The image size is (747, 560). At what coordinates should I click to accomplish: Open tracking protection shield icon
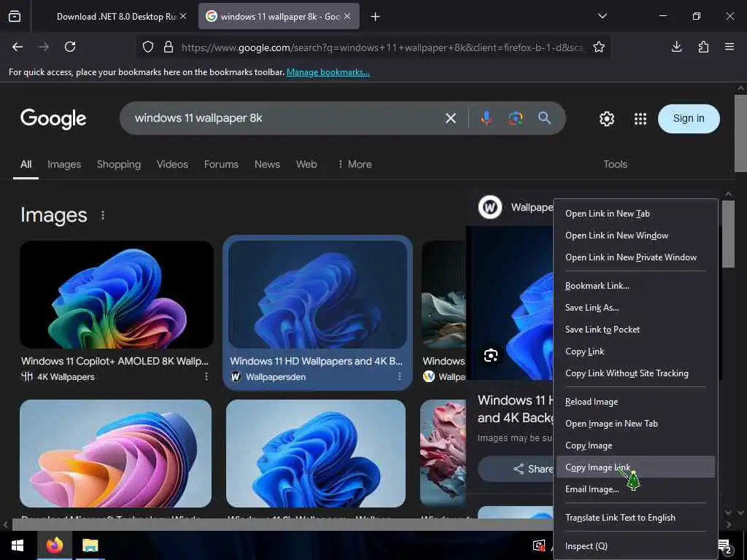click(148, 47)
